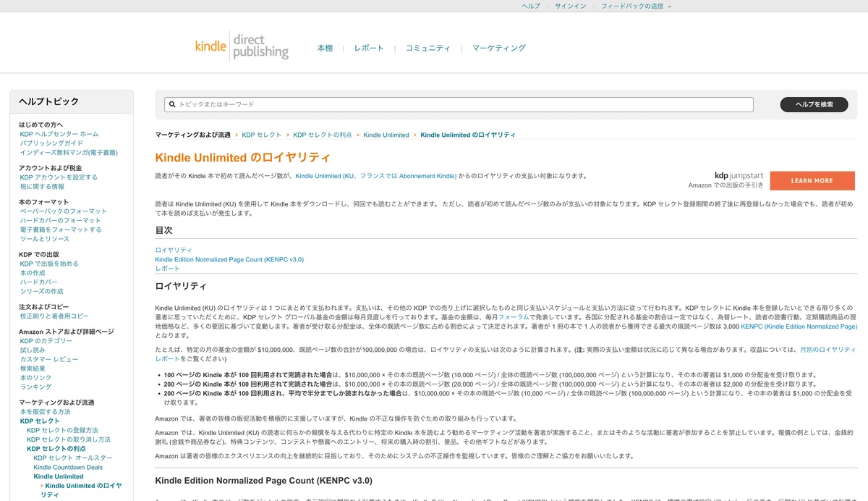This screenshot has width=868, height=501.
Task: Open 検索結果 in sidebar
Action: 33,369
